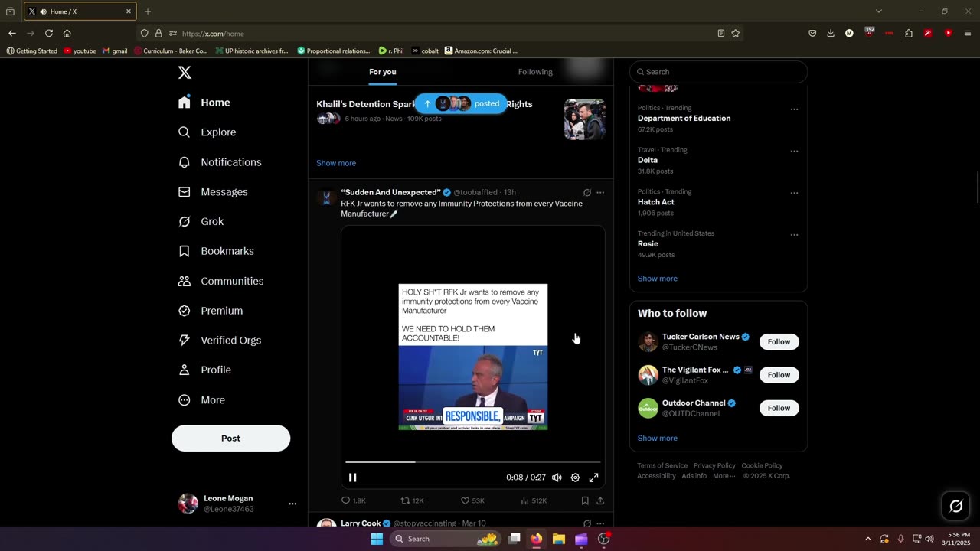Select the Home / X browser tab
The height and width of the screenshot is (551, 980).
[x=80, y=11]
